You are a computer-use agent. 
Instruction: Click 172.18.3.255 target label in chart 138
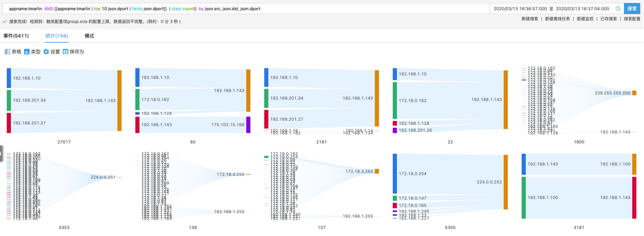[231, 175]
